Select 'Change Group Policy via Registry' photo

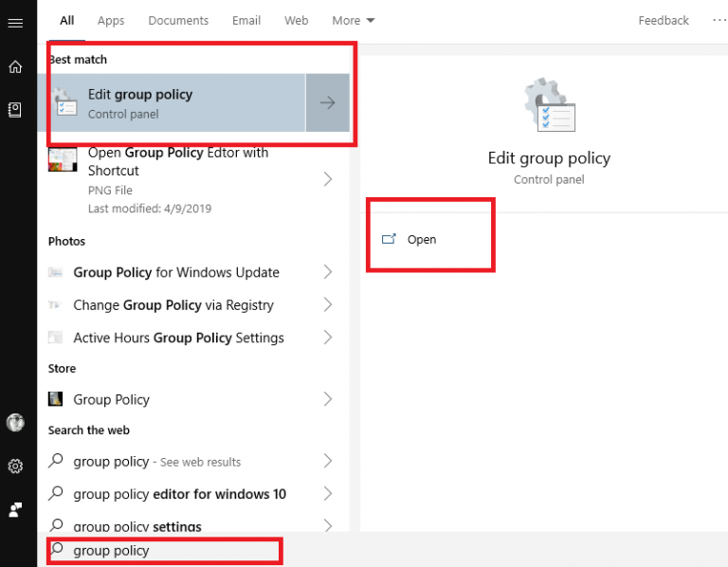click(x=193, y=304)
